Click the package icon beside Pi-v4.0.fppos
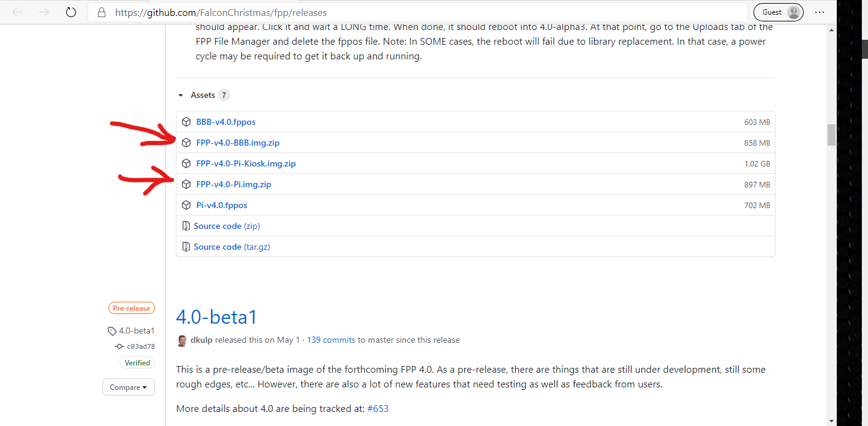The height and width of the screenshot is (426, 868). coord(186,206)
